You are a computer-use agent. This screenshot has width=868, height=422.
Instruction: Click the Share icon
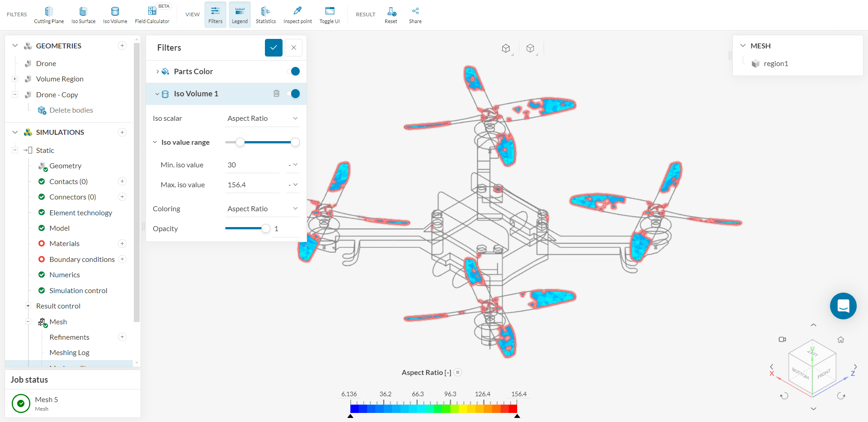pos(415,14)
